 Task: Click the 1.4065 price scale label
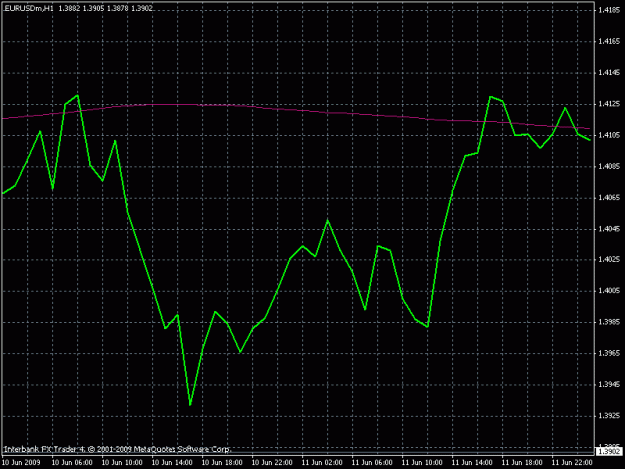pos(609,197)
